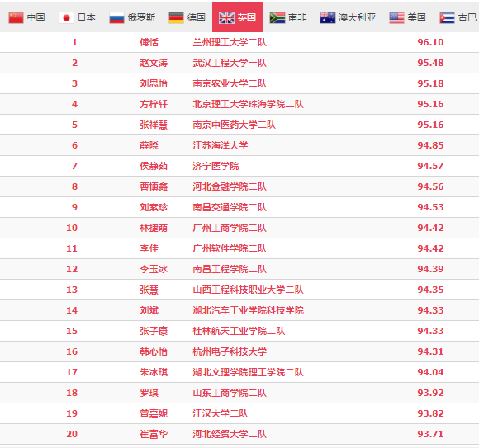Click the Cuba flag icon
Image resolution: width=479 pixels, height=448 pixels.
coord(448,17)
